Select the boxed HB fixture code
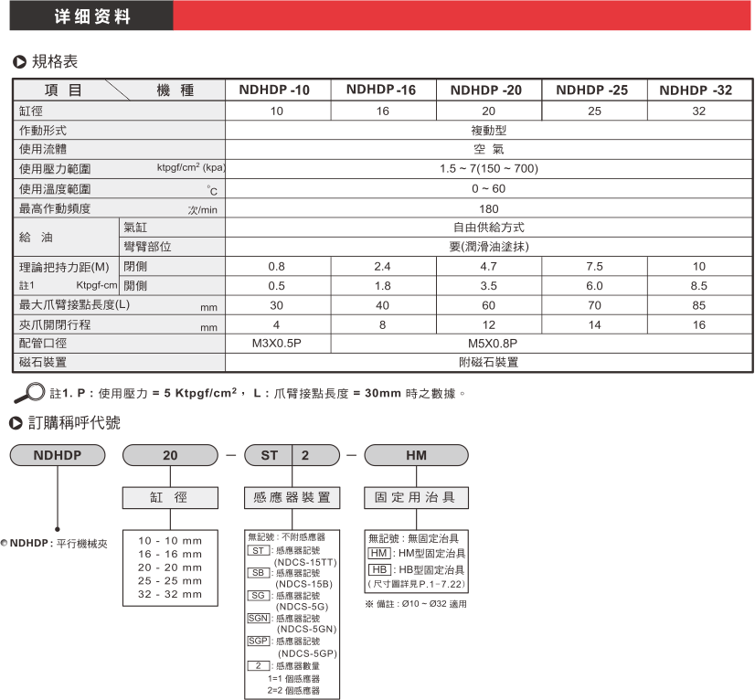 point(379,568)
